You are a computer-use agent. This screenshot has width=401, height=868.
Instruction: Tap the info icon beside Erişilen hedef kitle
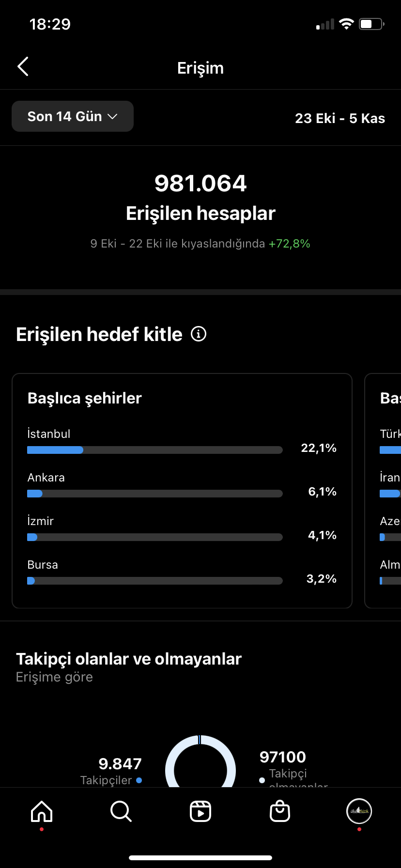coord(199,334)
